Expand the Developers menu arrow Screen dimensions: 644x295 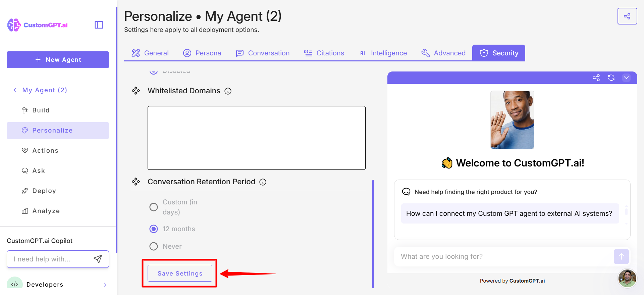tap(105, 285)
